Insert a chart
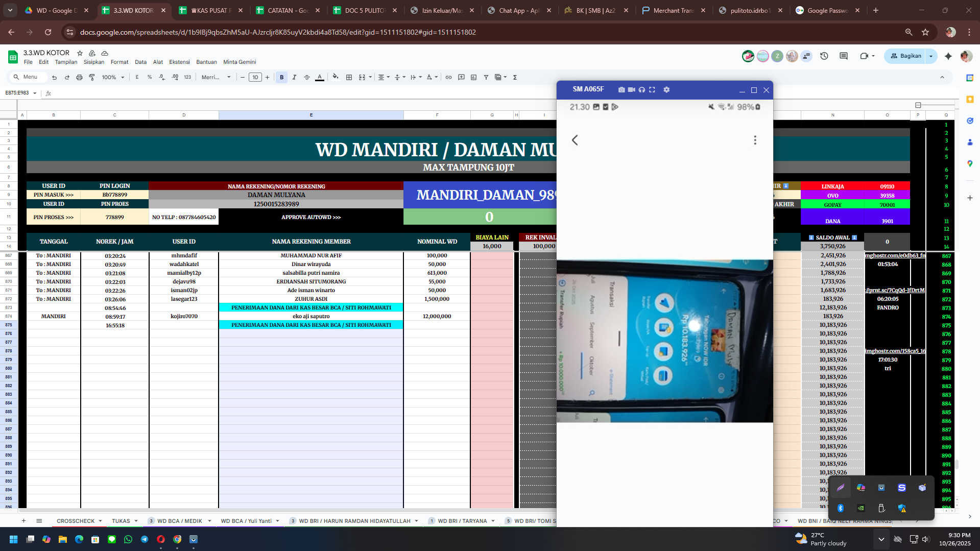The height and width of the screenshot is (551, 980). [473, 77]
